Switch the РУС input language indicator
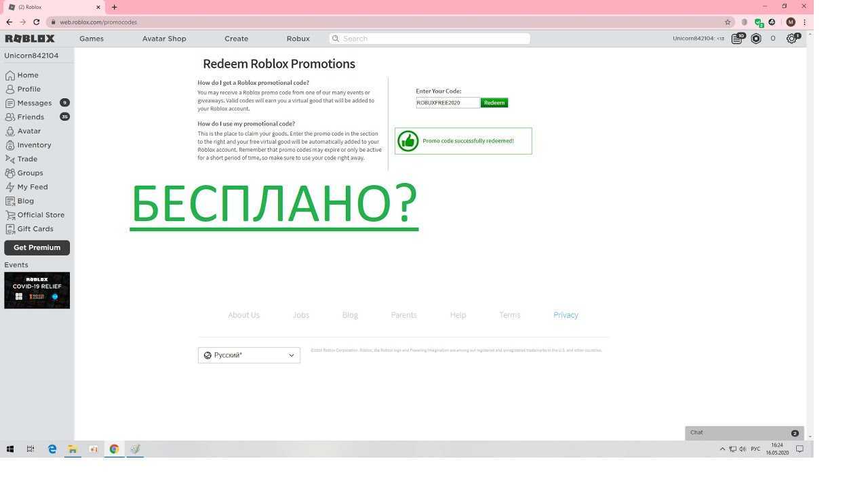 point(755,449)
